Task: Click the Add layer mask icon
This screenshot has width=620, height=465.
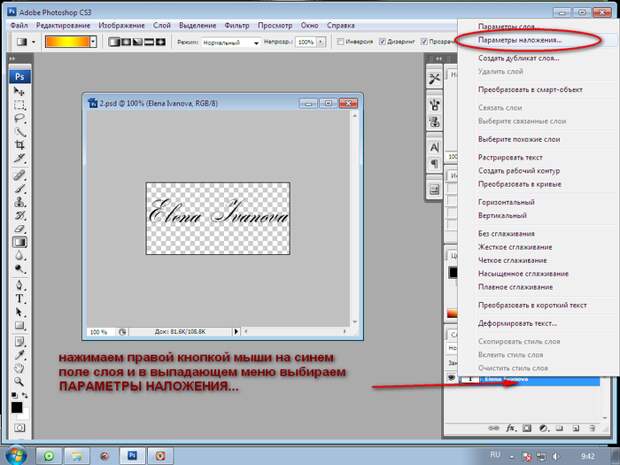Action: point(527,428)
